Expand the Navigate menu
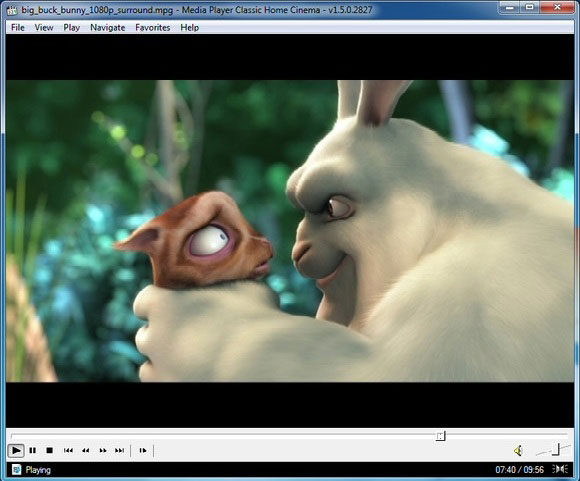 tap(108, 28)
